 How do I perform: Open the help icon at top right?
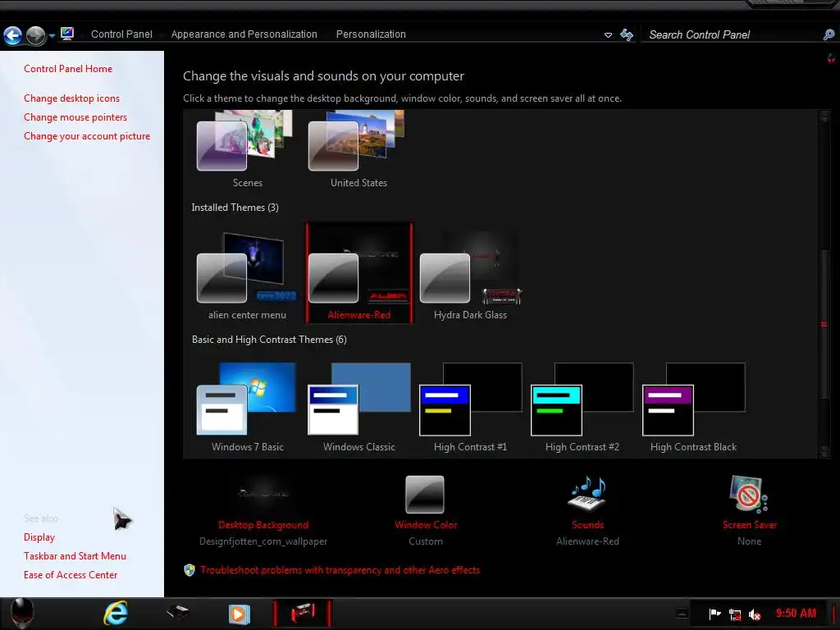pyautogui.click(x=831, y=58)
